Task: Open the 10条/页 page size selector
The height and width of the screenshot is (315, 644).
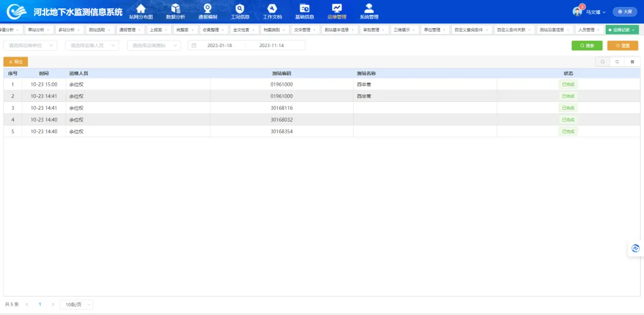Action: [76, 304]
